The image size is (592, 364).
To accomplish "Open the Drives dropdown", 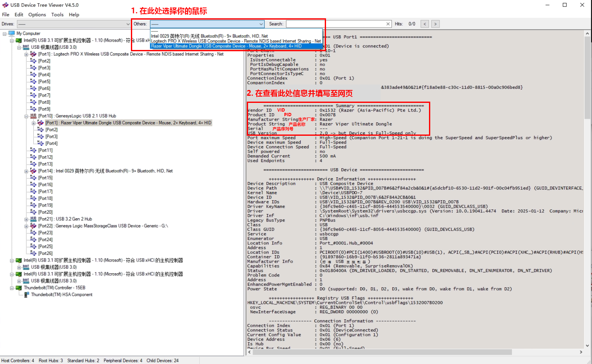I will click(74, 24).
